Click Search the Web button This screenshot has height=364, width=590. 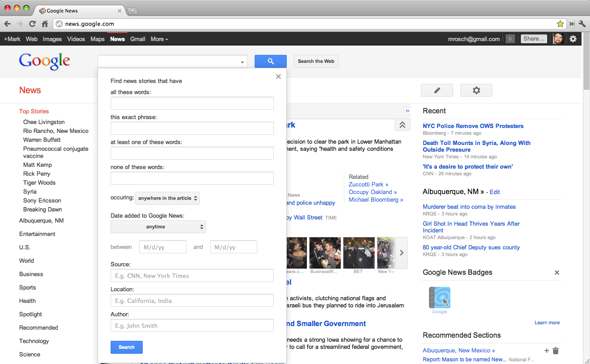coord(316,61)
